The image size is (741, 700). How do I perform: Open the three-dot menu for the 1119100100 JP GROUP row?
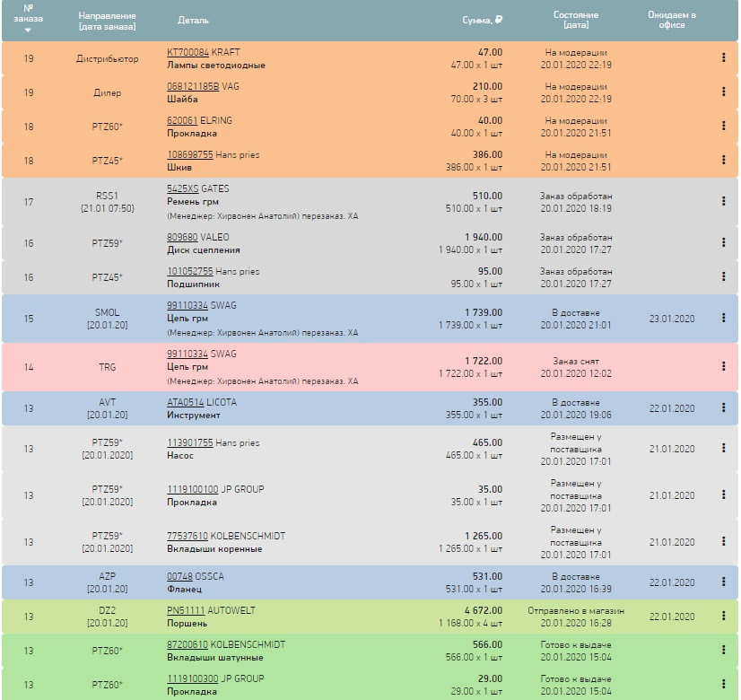coord(724,494)
